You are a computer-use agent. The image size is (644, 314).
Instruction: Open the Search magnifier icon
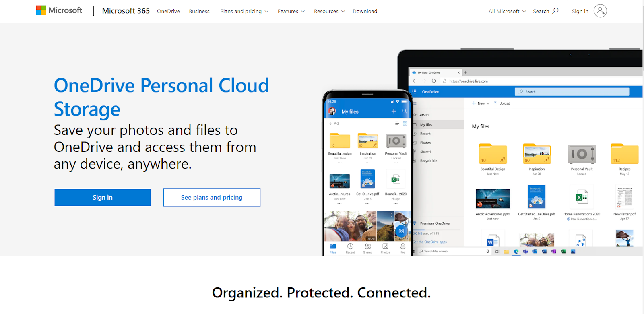pos(555,11)
